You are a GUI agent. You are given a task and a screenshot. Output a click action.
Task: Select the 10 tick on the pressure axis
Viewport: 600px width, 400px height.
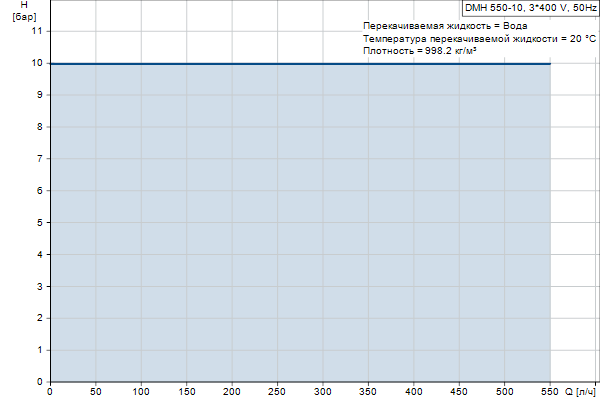tap(38, 63)
